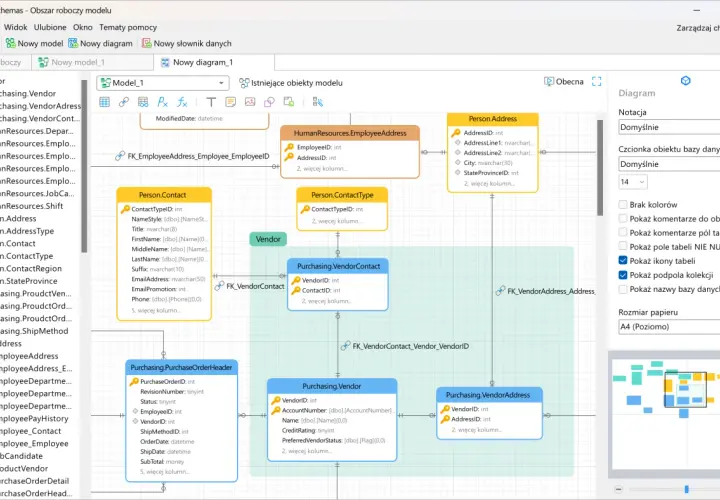The image size is (720, 500).
Task: Add a new table with the grid tool icon
Action: pos(104,102)
